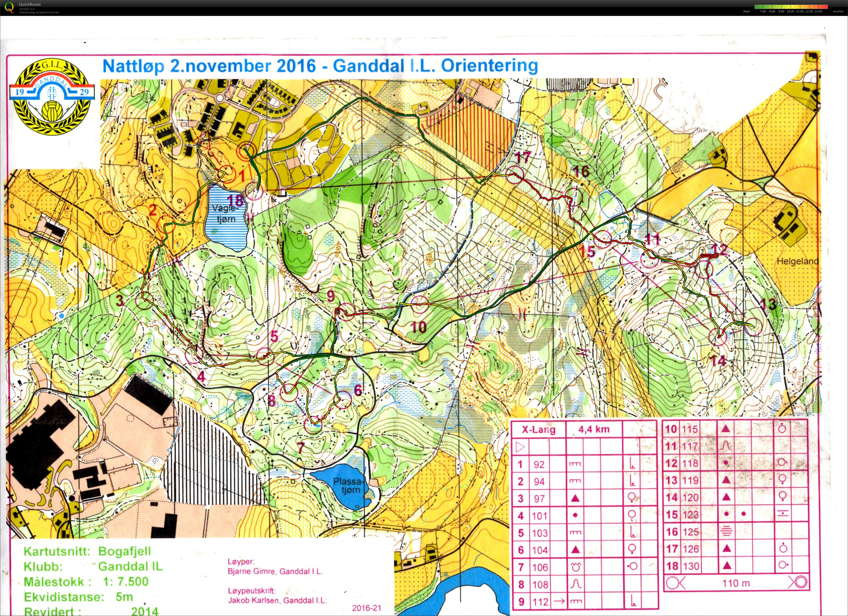Viewport: 848px width, 616px height.
Task: Click the min/km unit label
Action: tap(838, 12)
